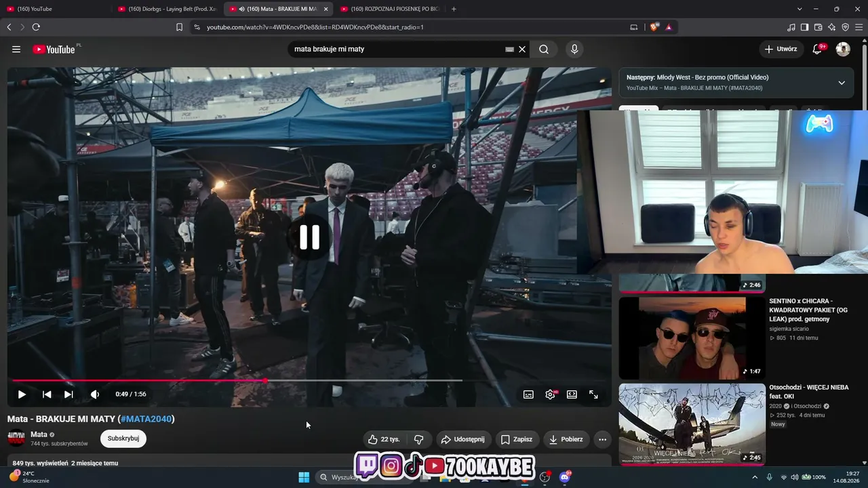The width and height of the screenshot is (868, 488).
Task: Open Otsochodzi - WIĘCEJ NIEBA title
Action: coord(808,392)
